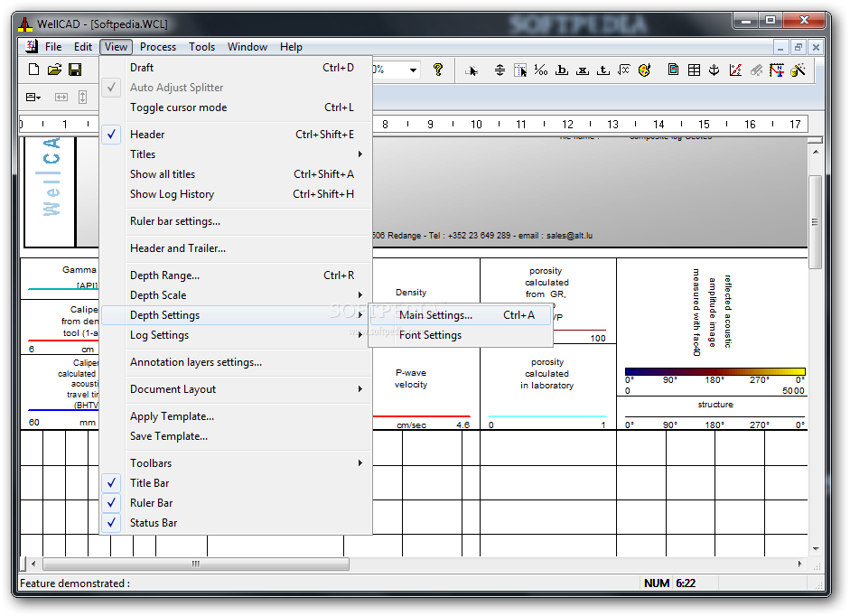Click the yellow question mark help icon
The width and height of the screenshot is (850, 616).
[x=438, y=70]
